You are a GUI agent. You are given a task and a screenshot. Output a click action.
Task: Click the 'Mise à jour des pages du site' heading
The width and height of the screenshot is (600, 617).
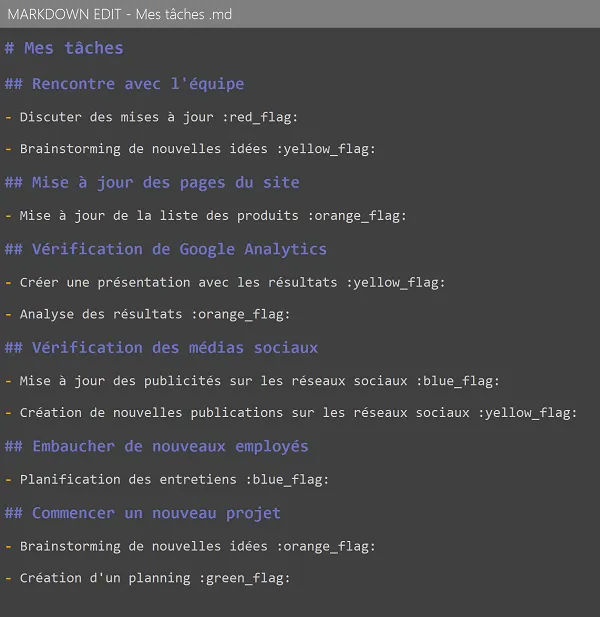click(152, 183)
